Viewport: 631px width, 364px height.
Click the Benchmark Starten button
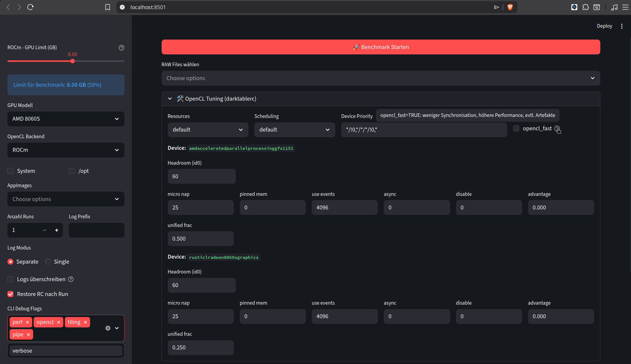pos(380,47)
